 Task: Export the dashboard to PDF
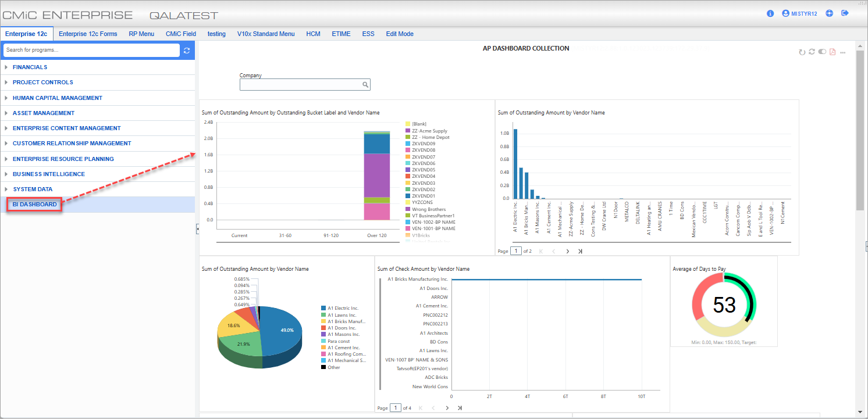click(x=832, y=52)
